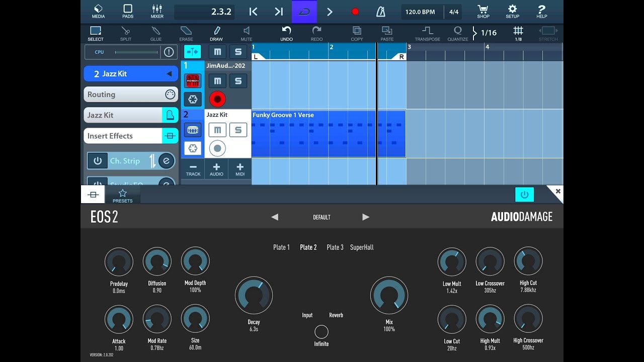Open the Jazz Kit instrument section

pyautogui.click(x=131, y=115)
